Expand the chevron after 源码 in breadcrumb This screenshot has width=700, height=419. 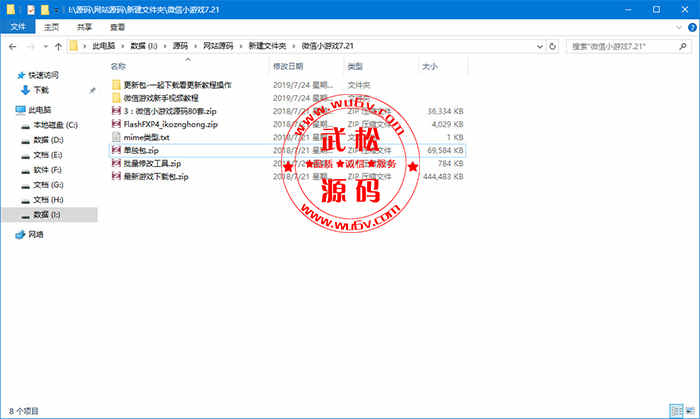196,46
